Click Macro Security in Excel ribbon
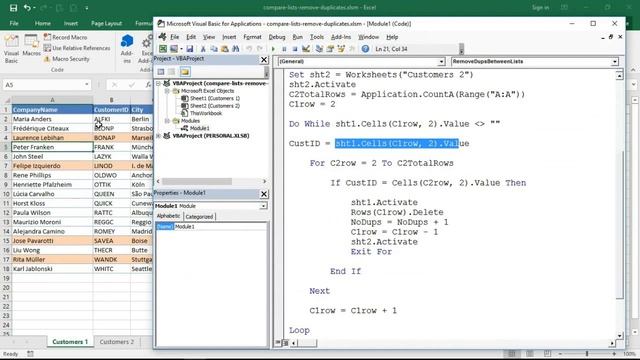The height and width of the screenshot is (360, 640). coord(67,59)
